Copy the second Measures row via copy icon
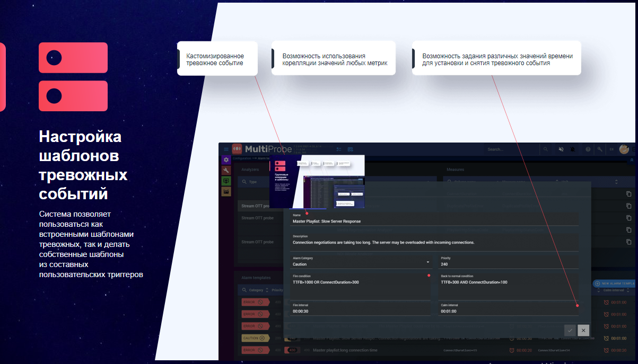 coord(629,206)
